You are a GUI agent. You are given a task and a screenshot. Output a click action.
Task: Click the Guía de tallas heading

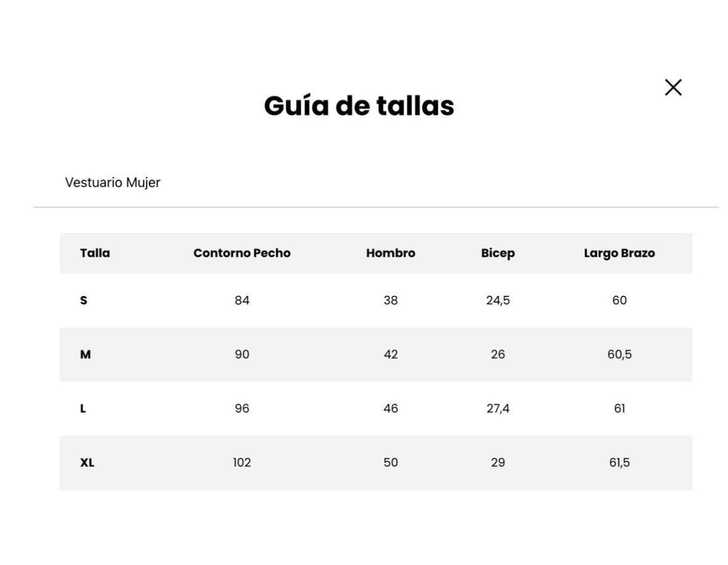click(x=359, y=106)
